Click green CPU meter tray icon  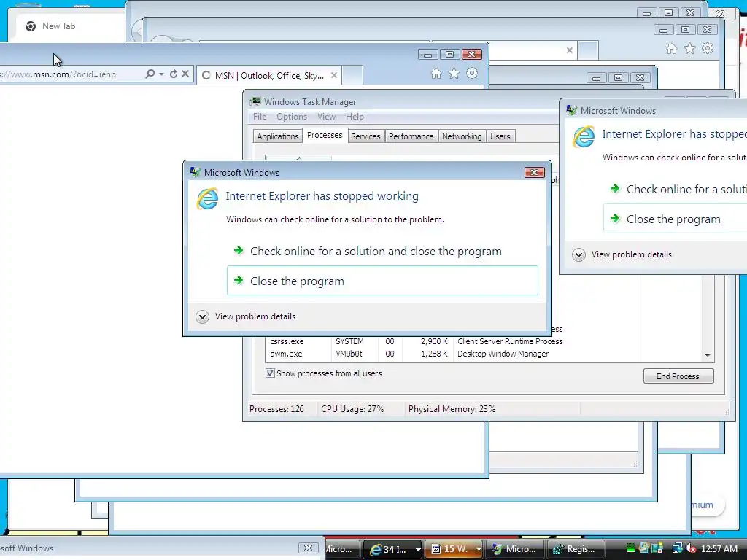point(631,548)
